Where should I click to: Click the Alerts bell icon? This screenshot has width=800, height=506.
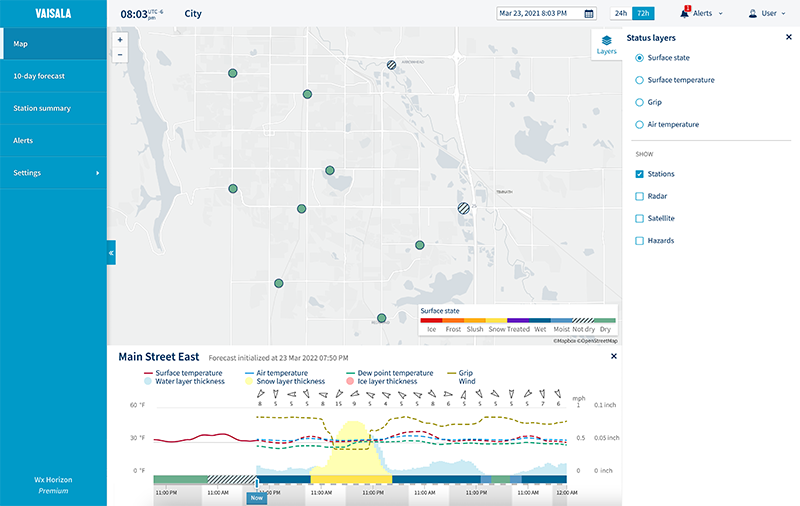coord(684,13)
